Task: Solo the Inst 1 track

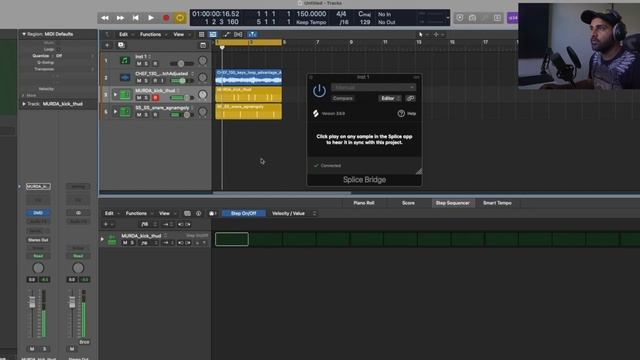Action: (147, 64)
